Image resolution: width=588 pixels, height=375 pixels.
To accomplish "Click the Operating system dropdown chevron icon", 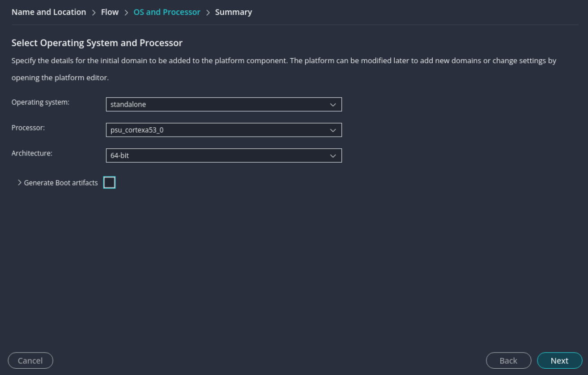I will pos(333,104).
